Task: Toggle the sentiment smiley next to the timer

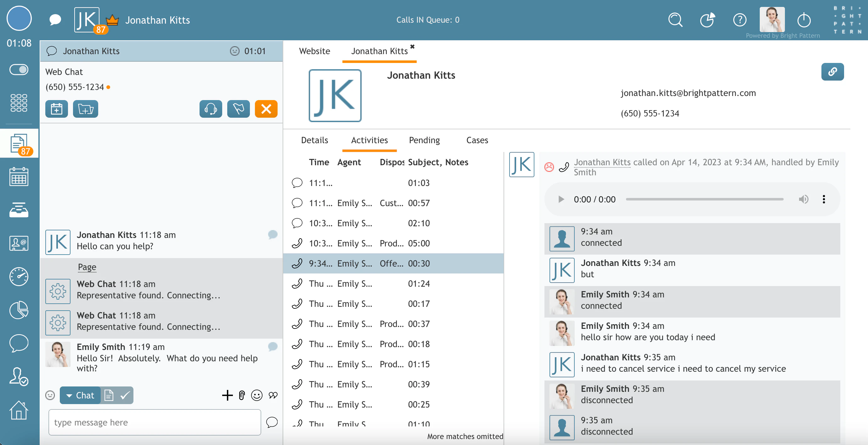Action: pyautogui.click(x=234, y=51)
